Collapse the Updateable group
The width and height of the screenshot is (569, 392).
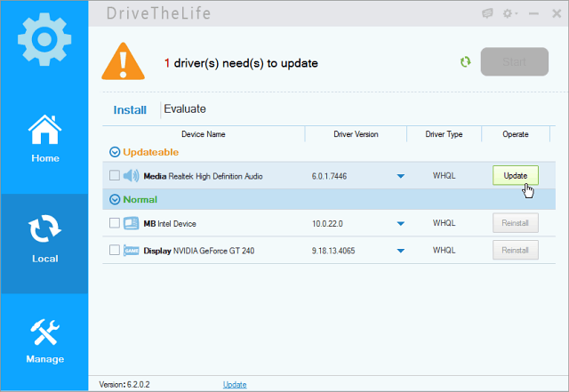(x=115, y=152)
